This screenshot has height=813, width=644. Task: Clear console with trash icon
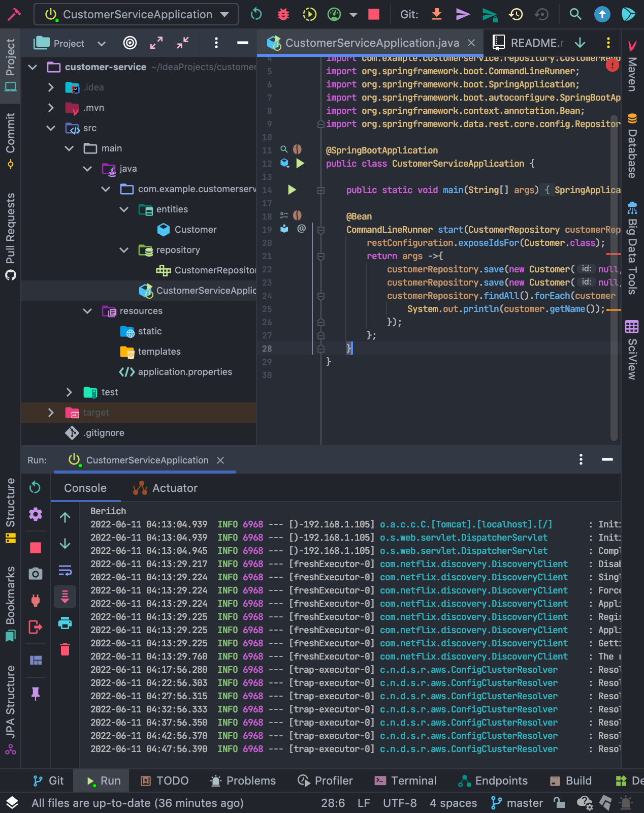[x=65, y=649]
